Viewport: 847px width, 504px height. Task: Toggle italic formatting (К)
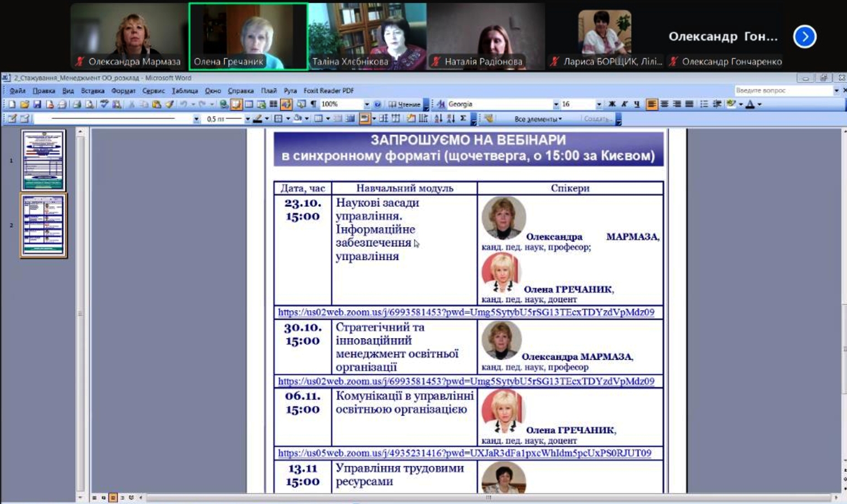click(x=624, y=104)
